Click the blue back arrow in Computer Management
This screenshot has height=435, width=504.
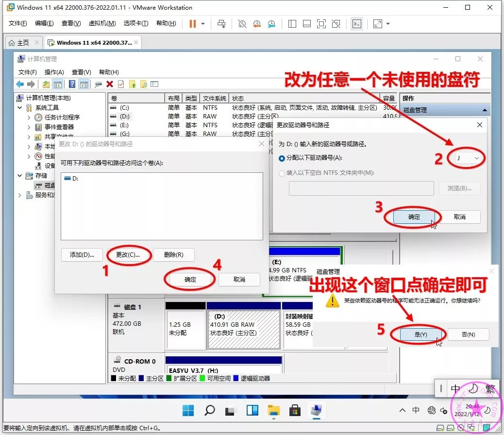(x=20, y=84)
